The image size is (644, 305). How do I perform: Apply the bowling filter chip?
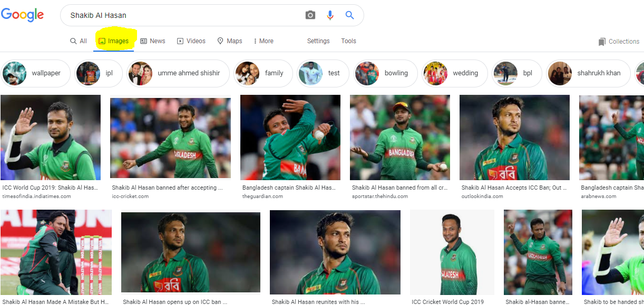(385, 73)
